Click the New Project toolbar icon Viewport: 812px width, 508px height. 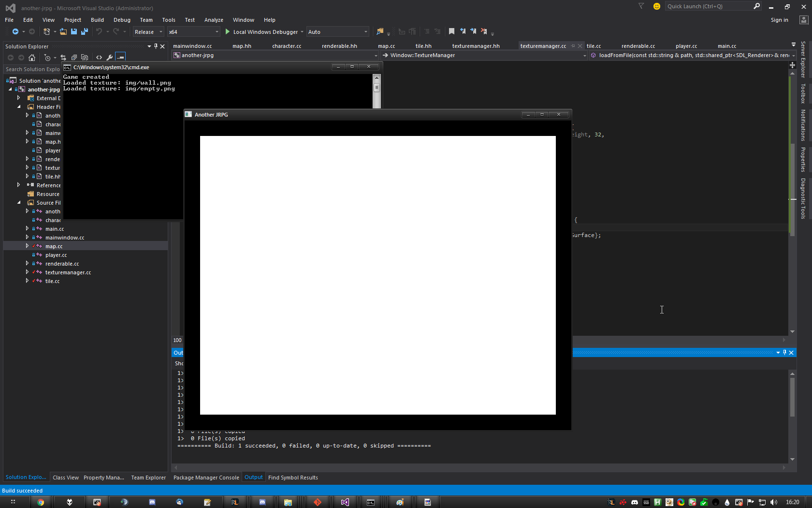(47, 31)
